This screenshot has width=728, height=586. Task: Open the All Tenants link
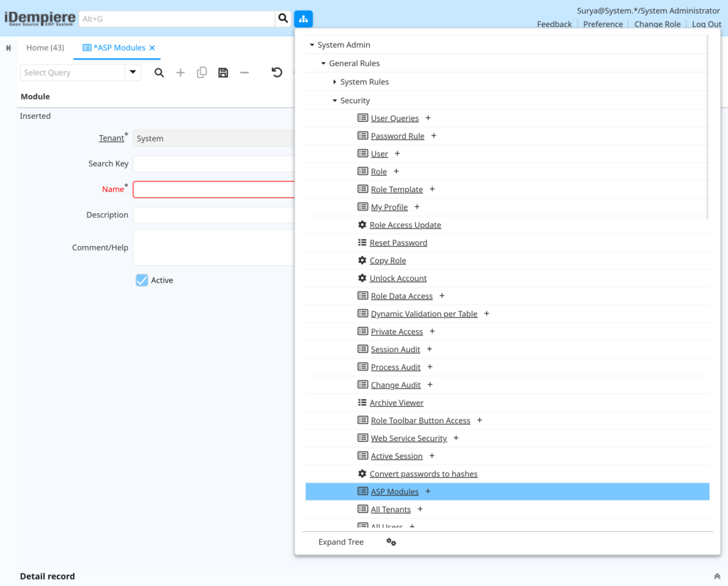coord(391,509)
